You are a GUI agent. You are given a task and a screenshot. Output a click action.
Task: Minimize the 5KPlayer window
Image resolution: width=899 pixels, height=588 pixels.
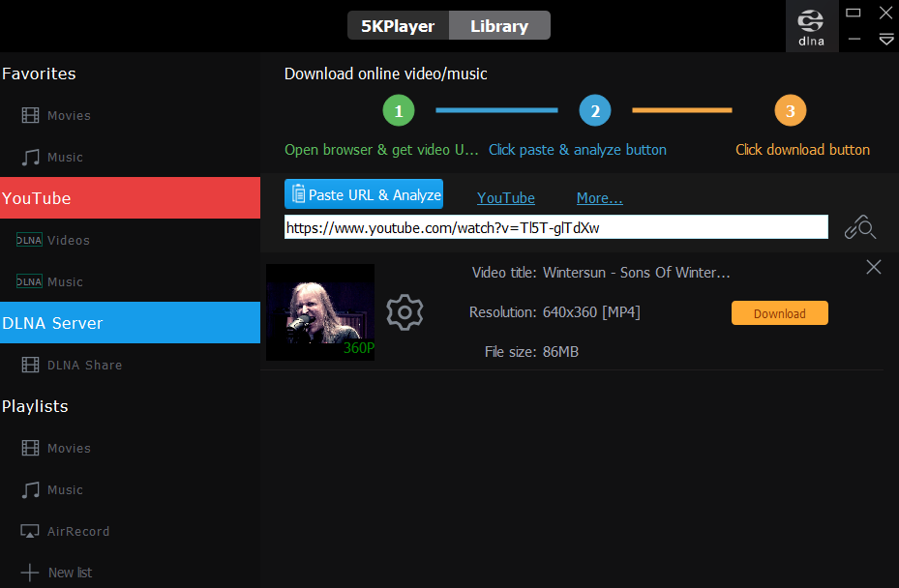click(x=854, y=39)
